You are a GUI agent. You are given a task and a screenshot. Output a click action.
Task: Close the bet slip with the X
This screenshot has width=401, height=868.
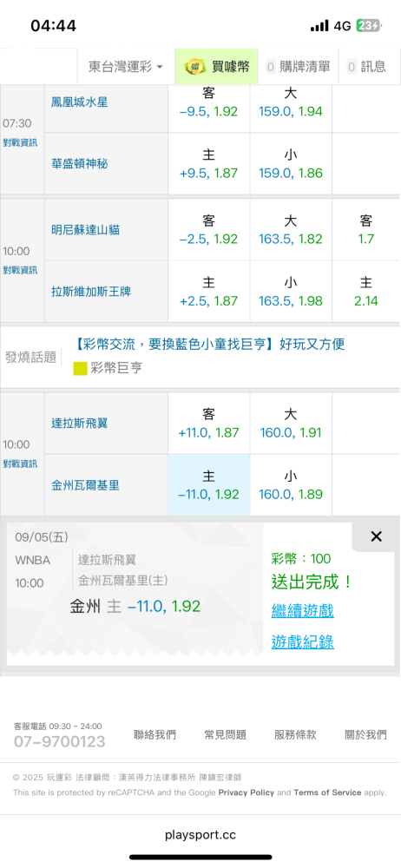click(376, 536)
